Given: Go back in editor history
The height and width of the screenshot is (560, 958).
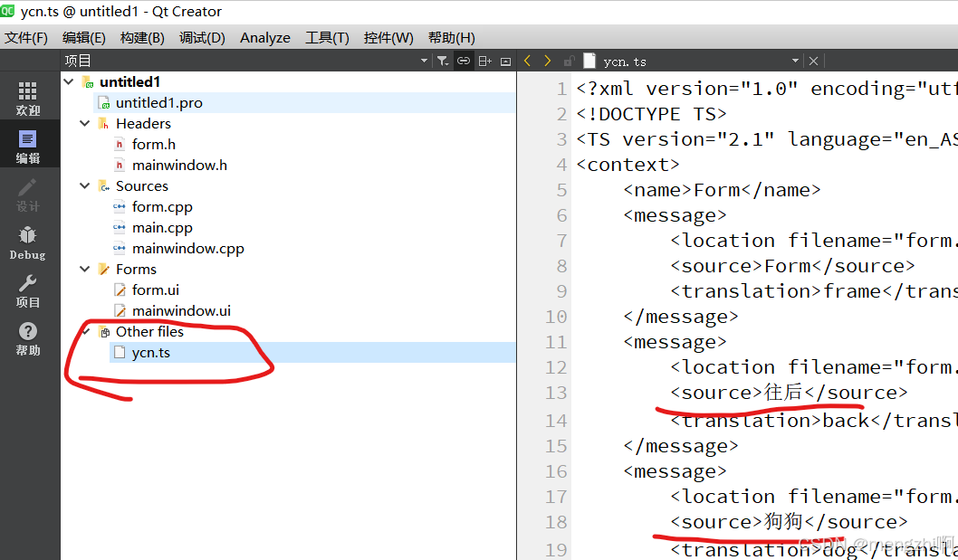Looking at the screenshot, I should 528,61.
